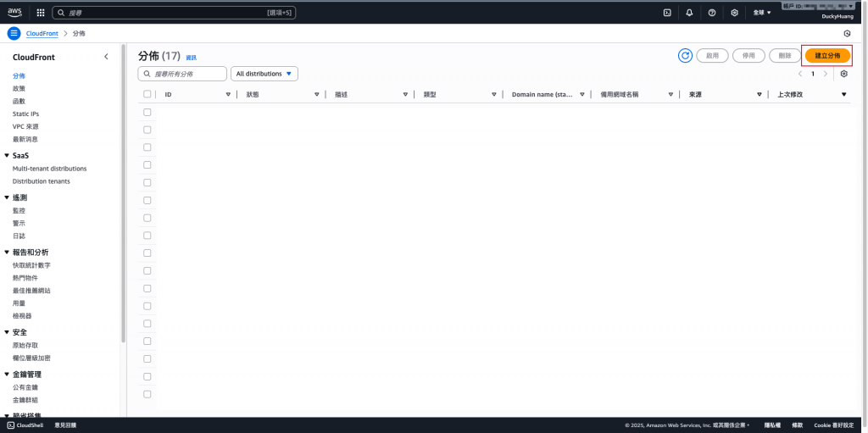868x433 pixels.
Task: Click the 建立分佈 button
Action: (827, 56)
